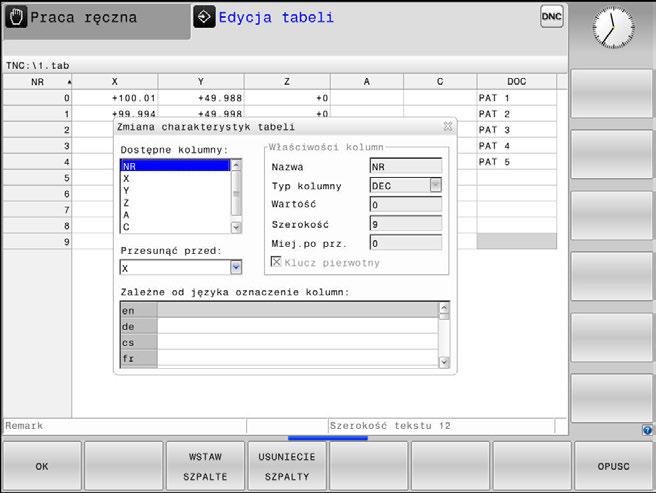Switch to Praca ręczna mode tab
This screenshot has height=493, width=656.
click(x=97, y=20)
